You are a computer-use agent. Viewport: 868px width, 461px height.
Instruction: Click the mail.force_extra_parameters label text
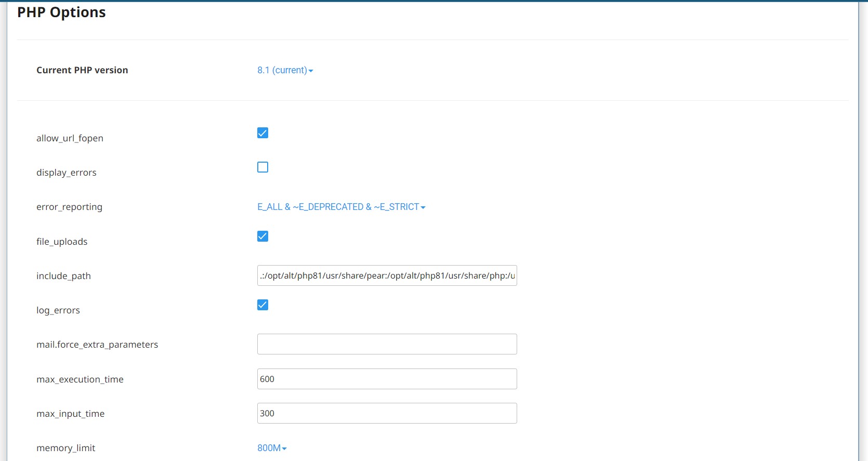(97, 345)
